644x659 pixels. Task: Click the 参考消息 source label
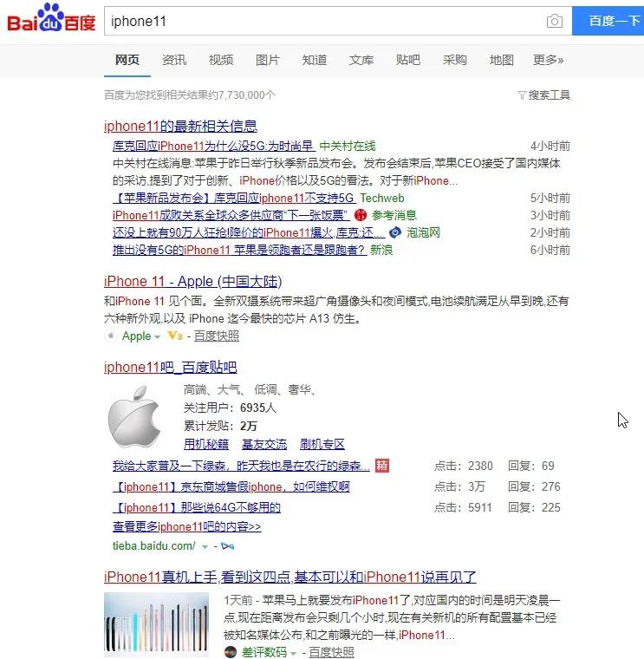[394, 215]
